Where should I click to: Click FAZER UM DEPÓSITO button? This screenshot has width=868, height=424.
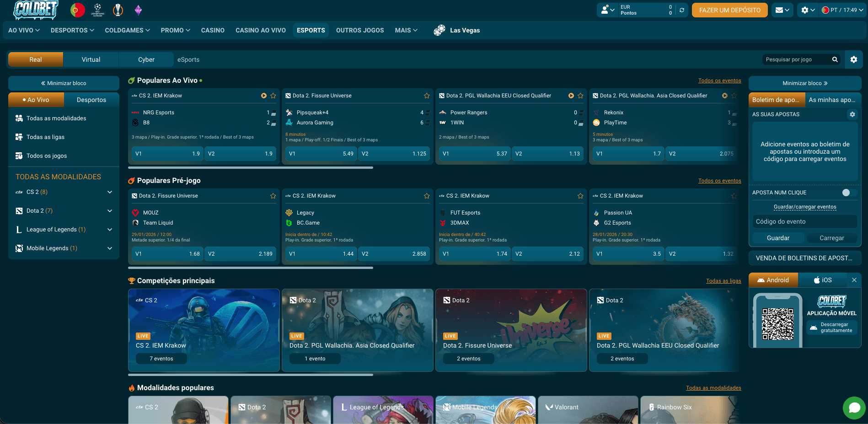coord(730,10)
